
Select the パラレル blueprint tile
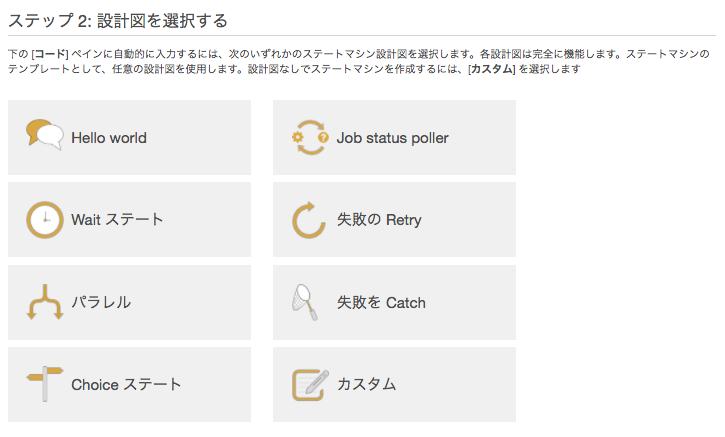[129, 302]
